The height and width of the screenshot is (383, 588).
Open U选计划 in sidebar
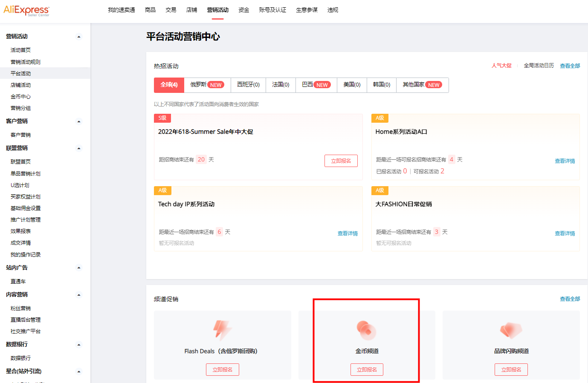[x=20, y=185]
